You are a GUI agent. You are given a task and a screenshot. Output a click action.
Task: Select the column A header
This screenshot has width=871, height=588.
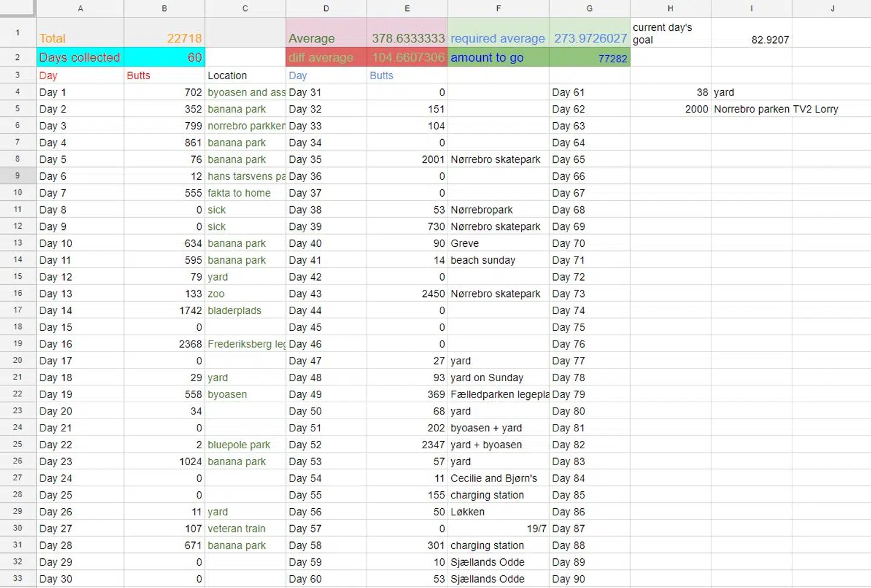coord(80,8)
